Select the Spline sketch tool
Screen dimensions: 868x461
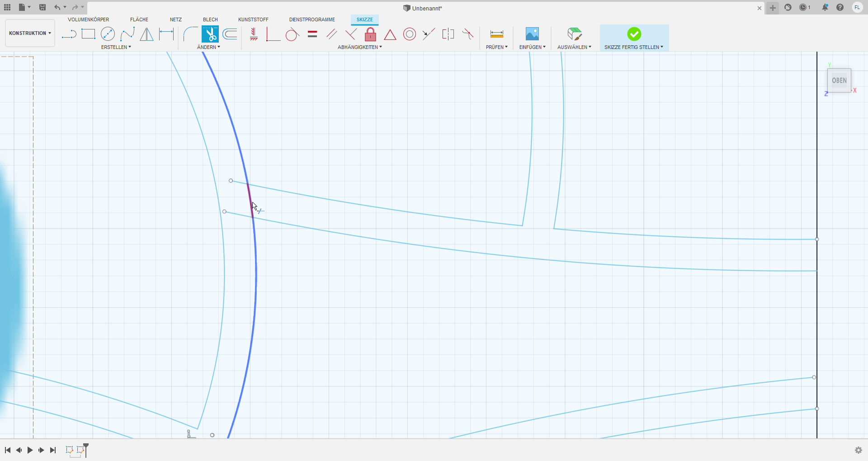tap(127, 34)
